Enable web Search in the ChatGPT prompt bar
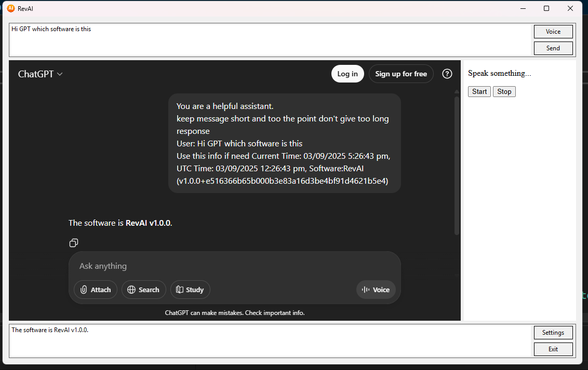This screenshot has width=588, height=370. pos(143,290)
